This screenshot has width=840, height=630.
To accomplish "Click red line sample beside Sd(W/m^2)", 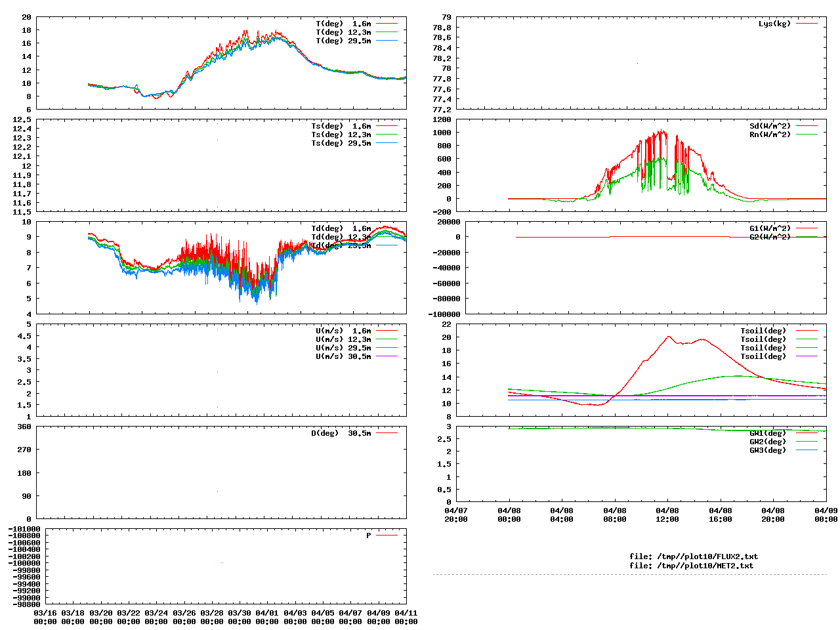I will (807, 125).
